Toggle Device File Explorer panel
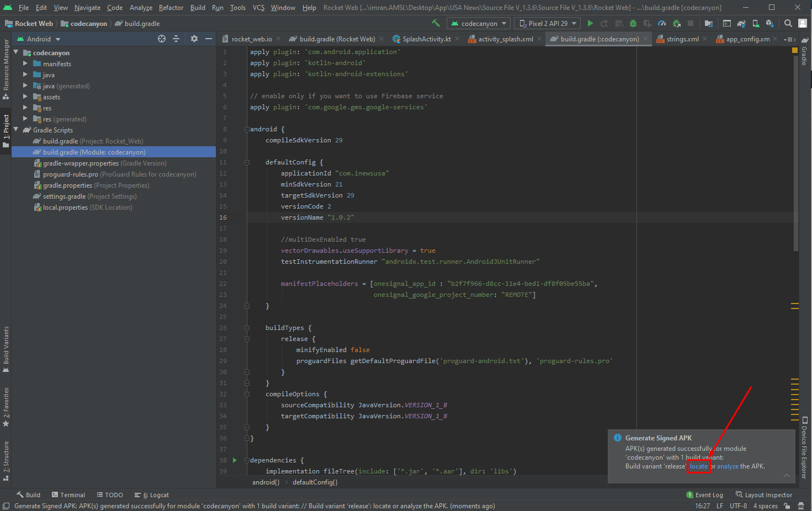812x511 pixels. click(x=805, y=448)
